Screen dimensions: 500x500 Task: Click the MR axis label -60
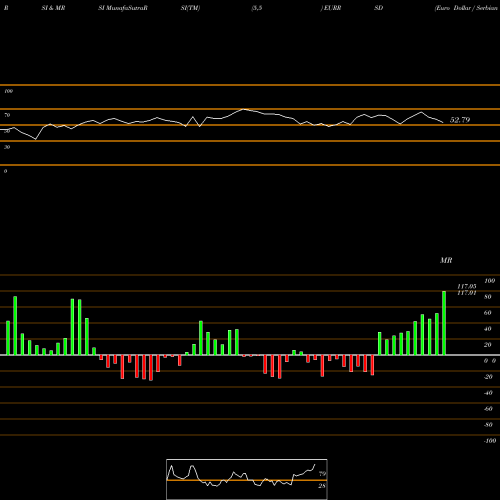(x=488, y=409)
